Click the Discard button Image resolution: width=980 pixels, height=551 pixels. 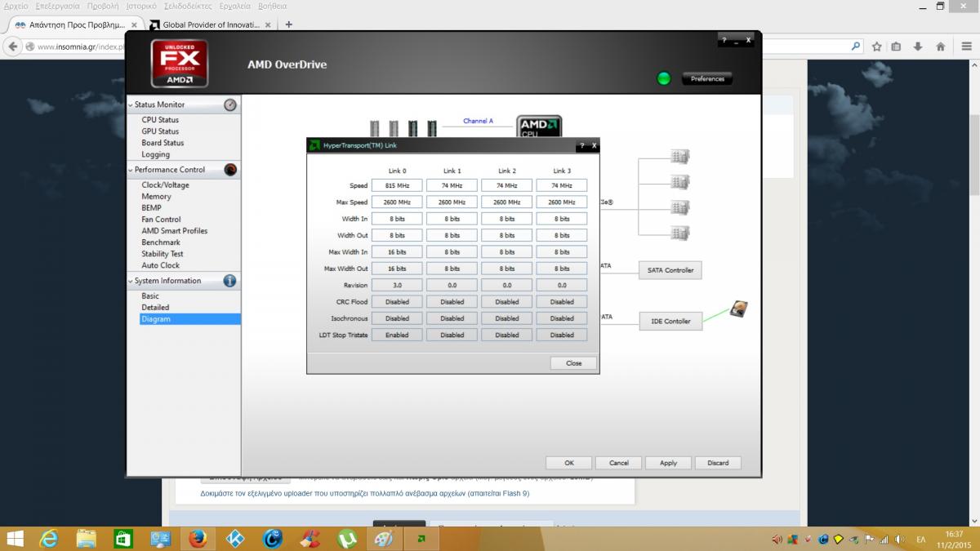coord(718,463)
